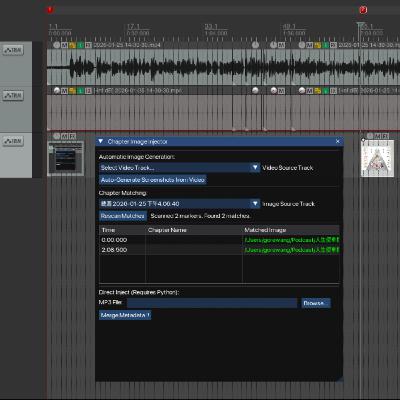The image size is (400, 400).
Task: Click ruler label 33.1
Action: [211, 26]
